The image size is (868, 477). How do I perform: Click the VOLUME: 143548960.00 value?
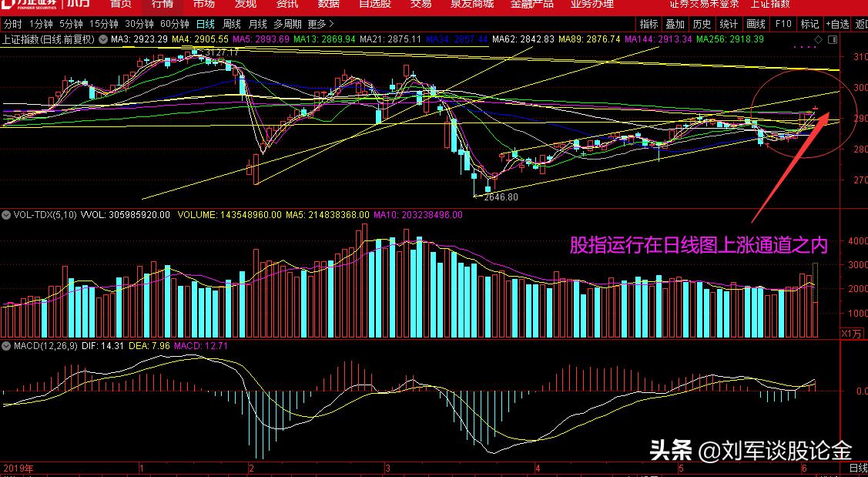pyautogui.click(x=230, y=215)
